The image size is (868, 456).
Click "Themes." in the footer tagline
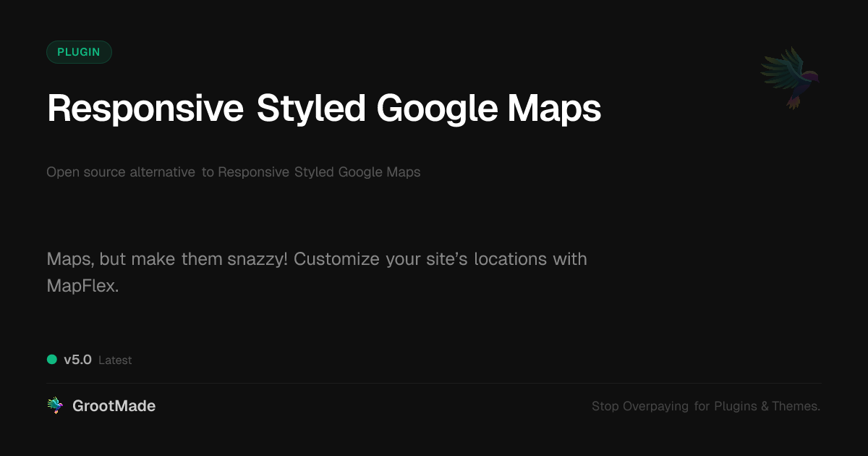pos(796,407)
